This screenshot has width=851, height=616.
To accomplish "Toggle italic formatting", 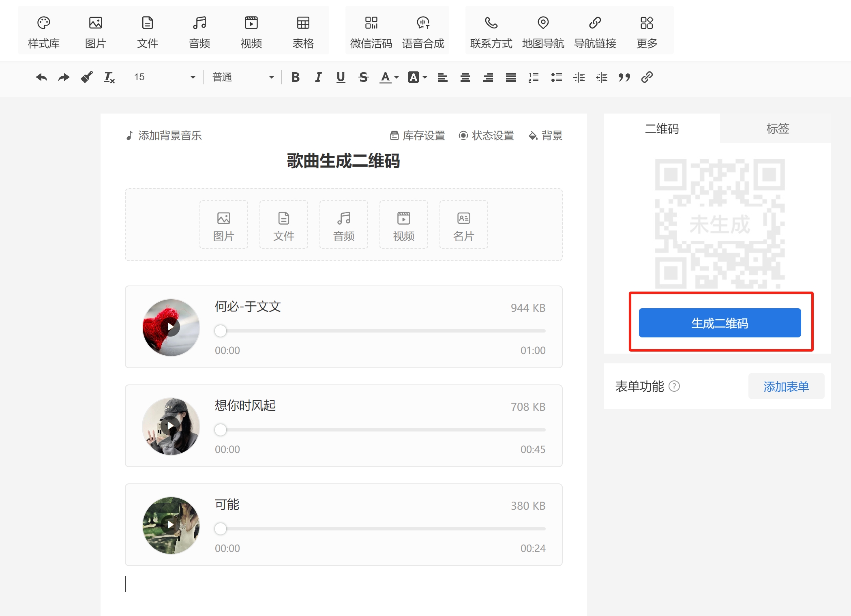I will click(x=318, y=77).
